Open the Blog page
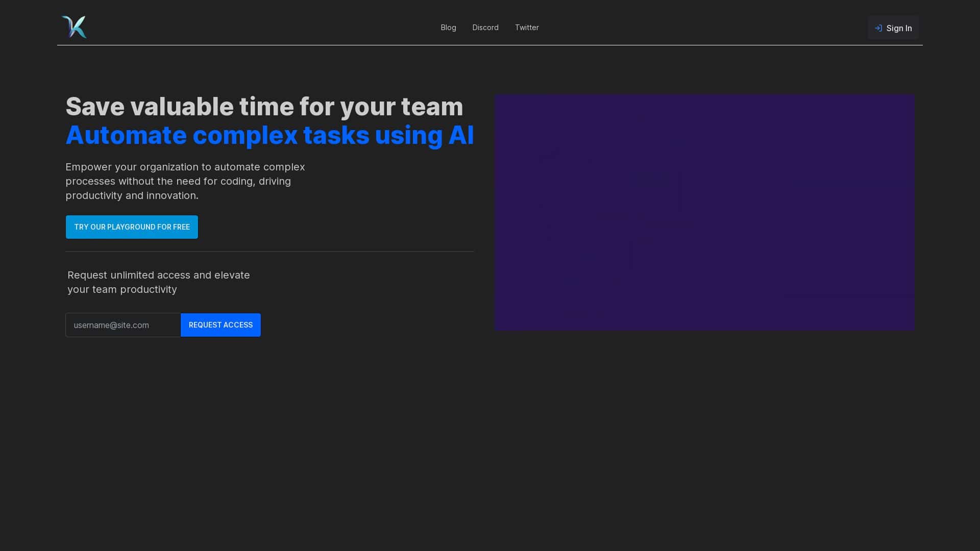The image size is (980, 551). coord(448,28)
